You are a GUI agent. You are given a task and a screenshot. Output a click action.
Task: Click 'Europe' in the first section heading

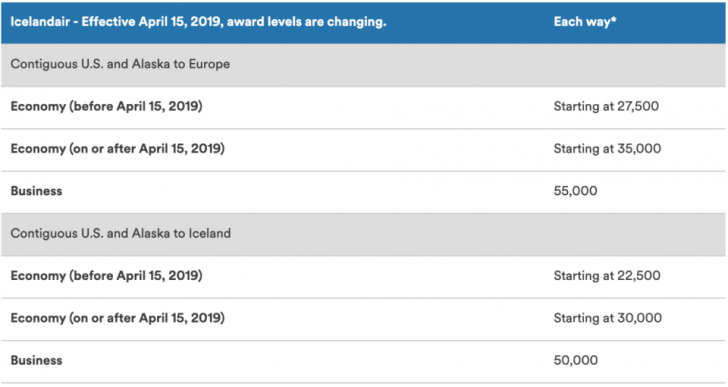(x=209, y=64)
